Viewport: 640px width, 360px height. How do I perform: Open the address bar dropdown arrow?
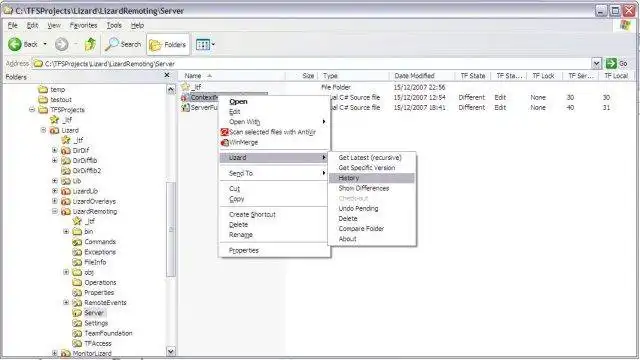pyautogui.click(x=596, y=63)
